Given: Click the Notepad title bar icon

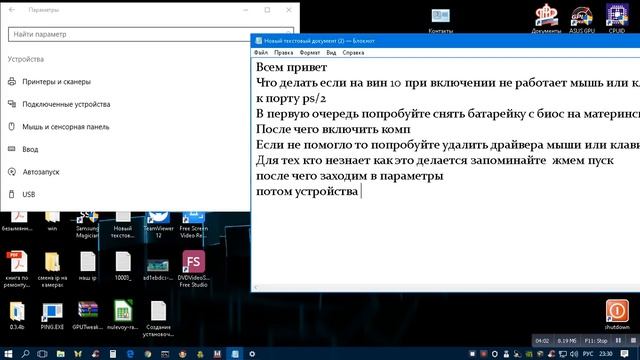Looking at the screenshot, I should pyautogui.click(x=258, y=41).
